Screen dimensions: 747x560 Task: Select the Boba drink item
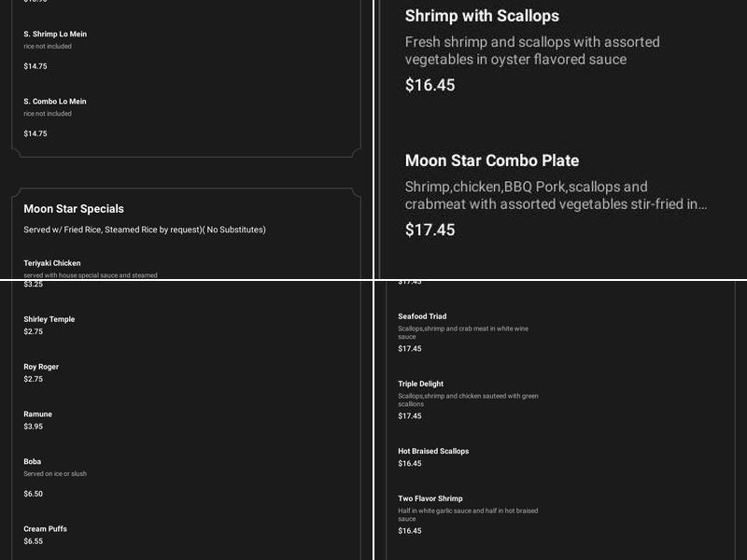pyautogui.click(x=33, y=462)
